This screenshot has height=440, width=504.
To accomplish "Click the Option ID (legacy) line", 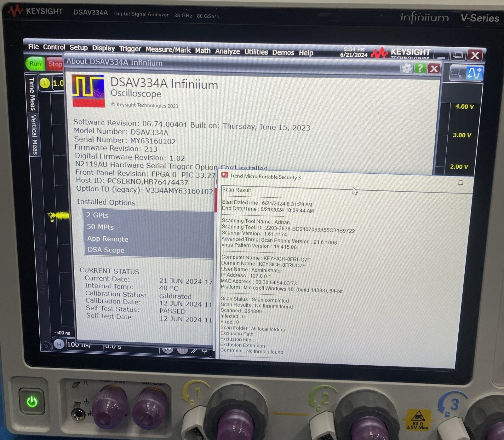I will (x=145, y=190).
